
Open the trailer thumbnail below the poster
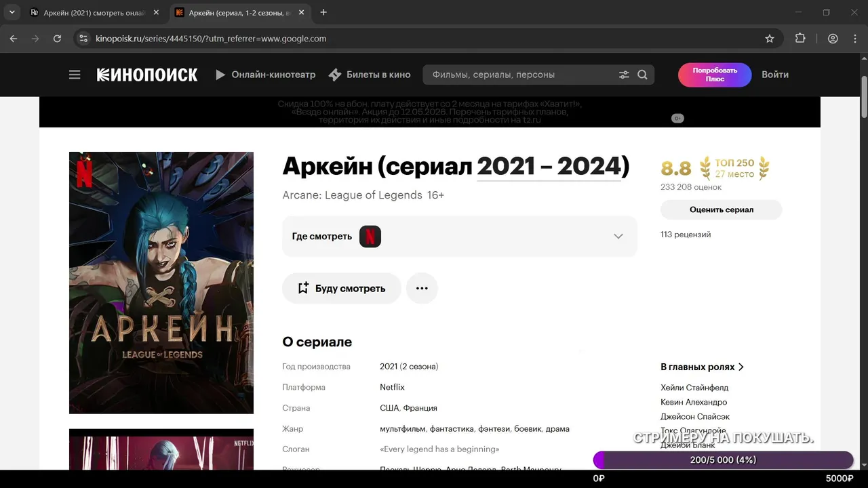(x=161, y=449)
